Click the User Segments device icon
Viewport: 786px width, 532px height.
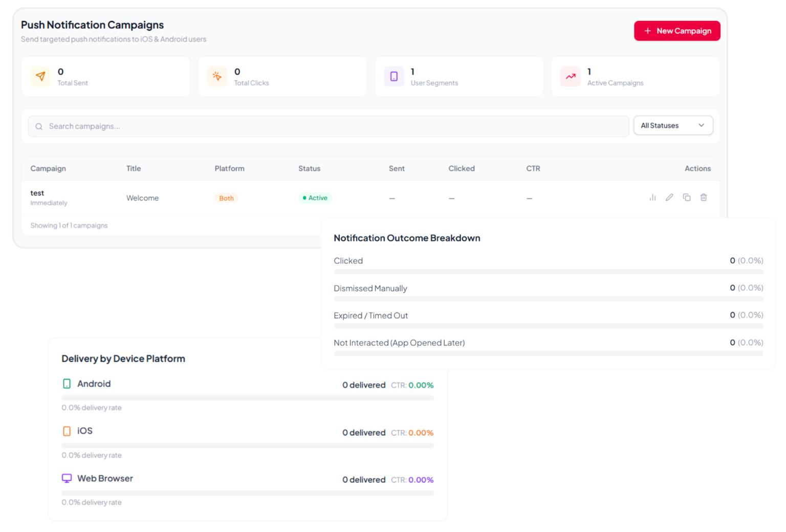click(394, 77)
